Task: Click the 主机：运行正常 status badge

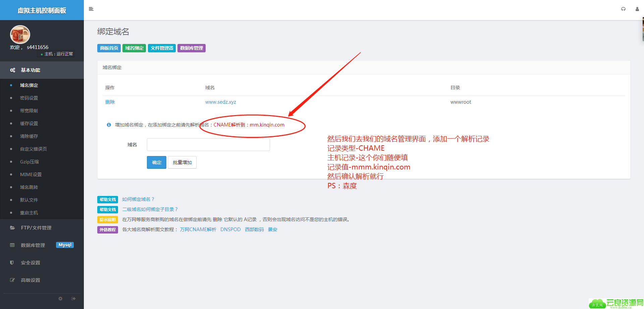Action: (x=57, y=54)
